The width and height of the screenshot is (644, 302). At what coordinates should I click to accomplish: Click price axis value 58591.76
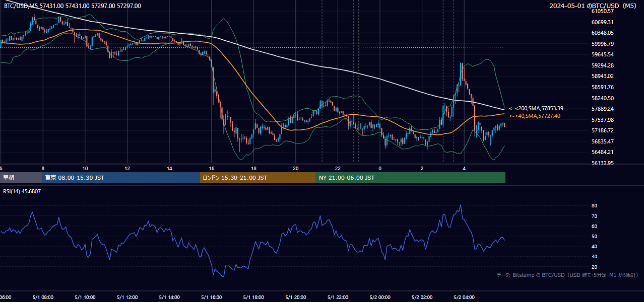click(603, 87)
